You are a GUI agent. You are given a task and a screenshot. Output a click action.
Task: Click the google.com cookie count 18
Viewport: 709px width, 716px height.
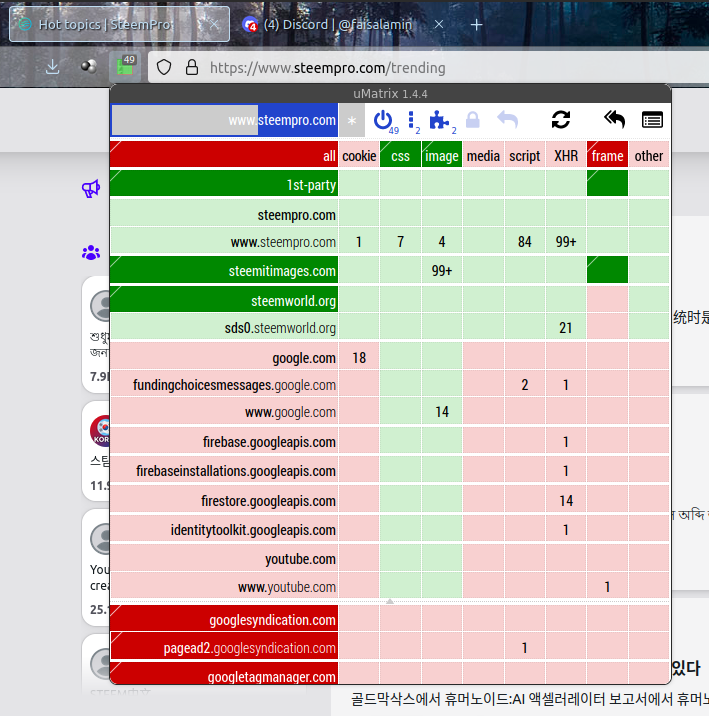(x=359, y=356)
